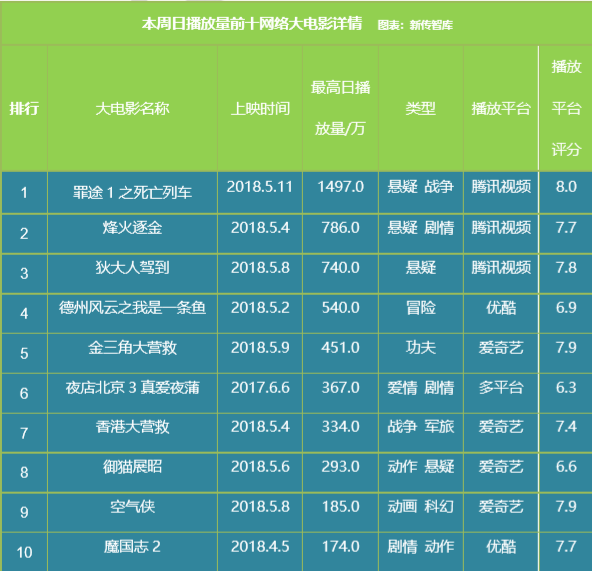Viewport: 592px width, 571px height.
Task: Click the 狄大人驾到 title cell
Action: coord(132,274)
